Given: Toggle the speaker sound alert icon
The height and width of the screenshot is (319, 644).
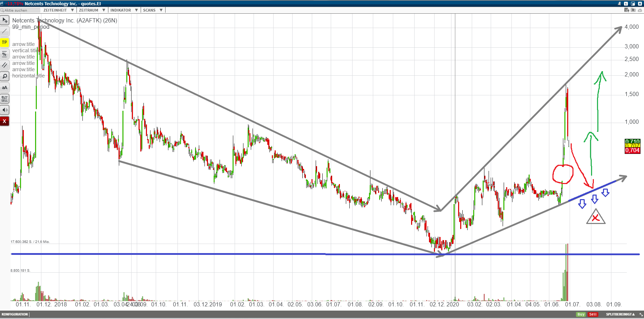Looking at the screenshot, I should (5, 110).
